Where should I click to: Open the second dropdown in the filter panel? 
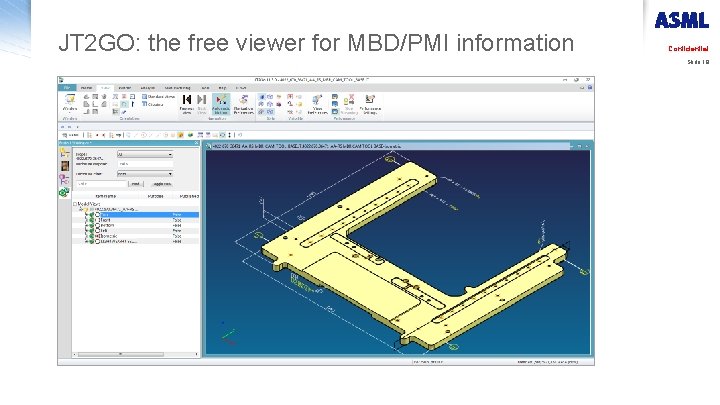(145, 174)
